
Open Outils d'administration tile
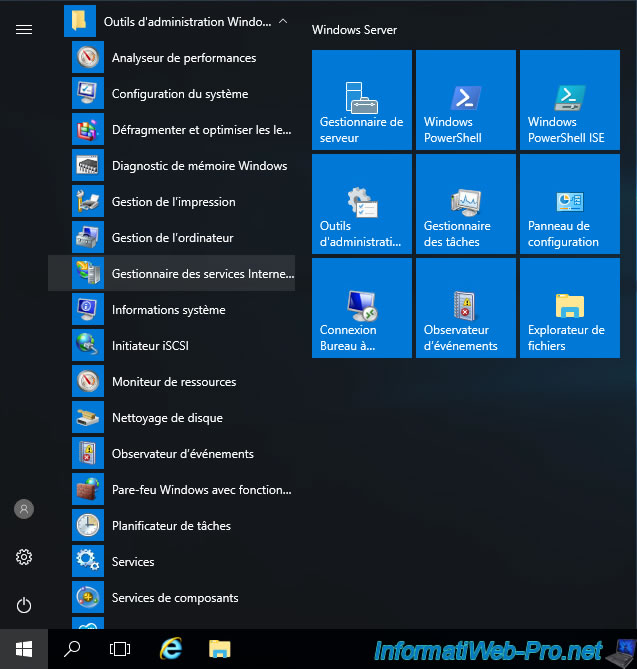click(362, 204)
